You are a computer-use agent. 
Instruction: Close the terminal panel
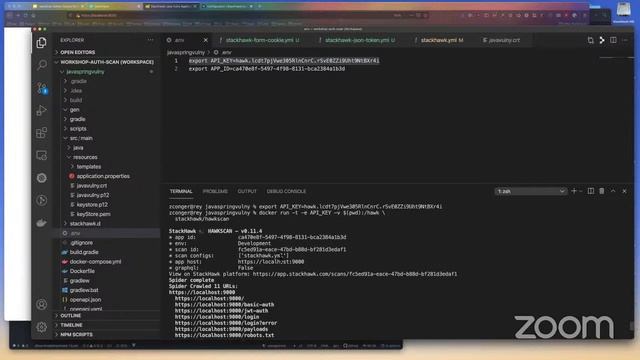point(624,191)
